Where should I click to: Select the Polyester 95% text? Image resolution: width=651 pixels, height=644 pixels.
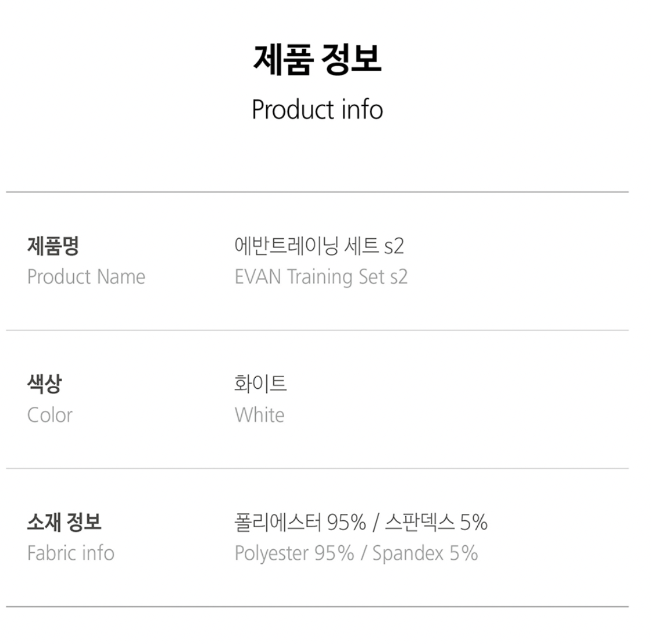pos(294,553)
